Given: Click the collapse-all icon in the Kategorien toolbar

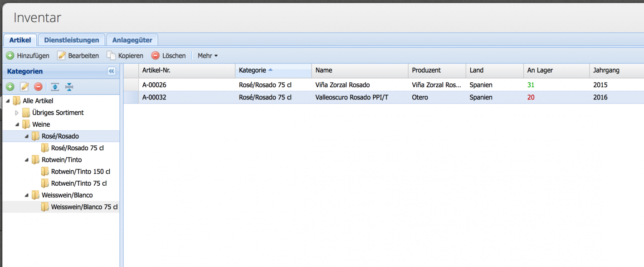Looking at the screenshot, I should point(69,86).
